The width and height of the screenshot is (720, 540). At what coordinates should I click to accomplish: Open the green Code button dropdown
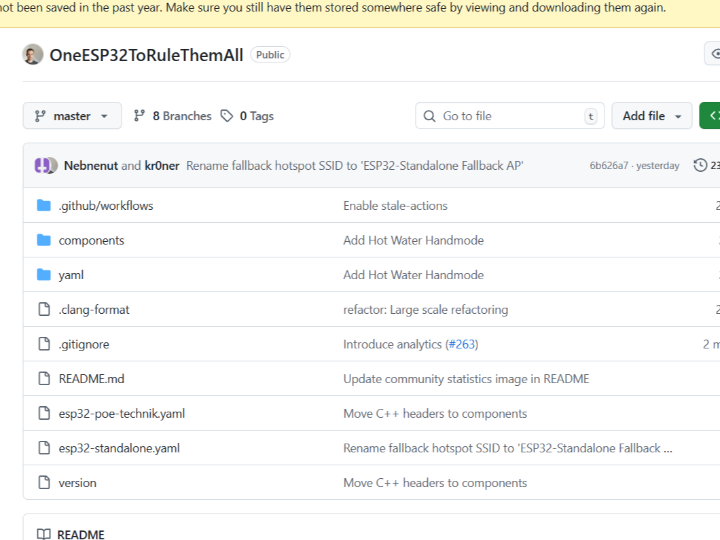tap(710, 116)
